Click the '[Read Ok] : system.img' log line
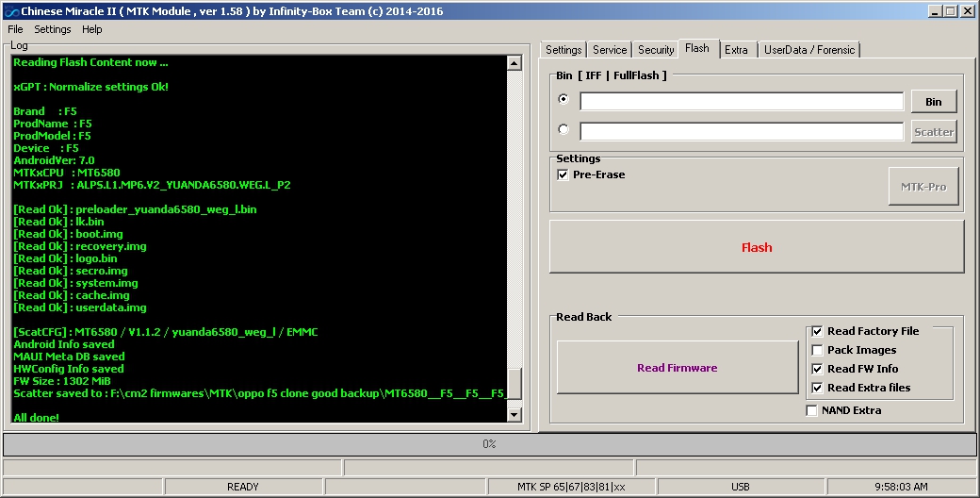 coord(75,283)
